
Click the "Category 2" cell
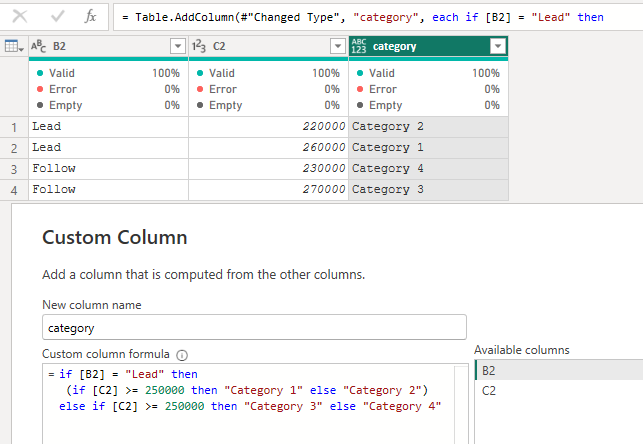coord(429,127)
